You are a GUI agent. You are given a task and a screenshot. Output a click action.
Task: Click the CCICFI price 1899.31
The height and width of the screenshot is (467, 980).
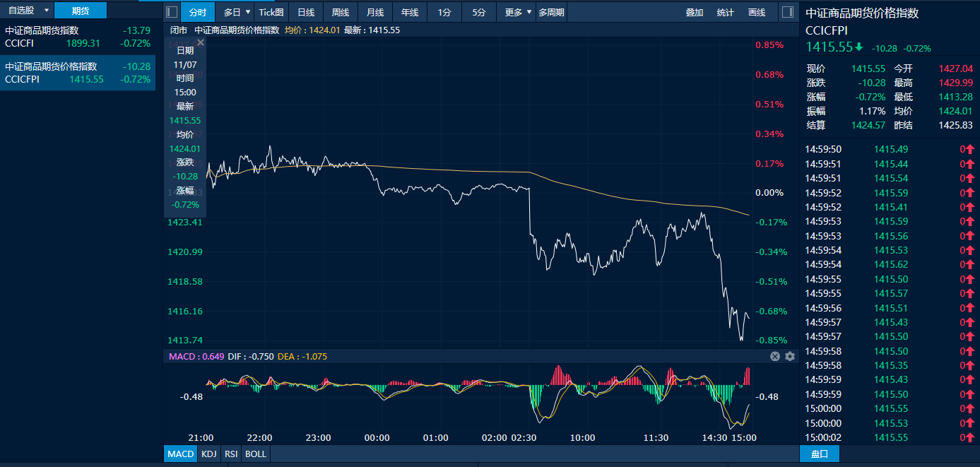pyautogui.click(x=83, y=43)
